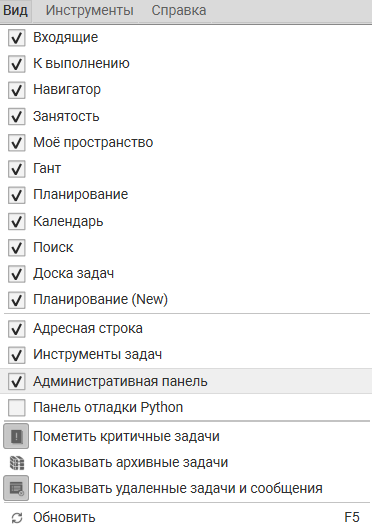Hide the Адресная строка bar

pyautogui.click(x=186, y=328)
